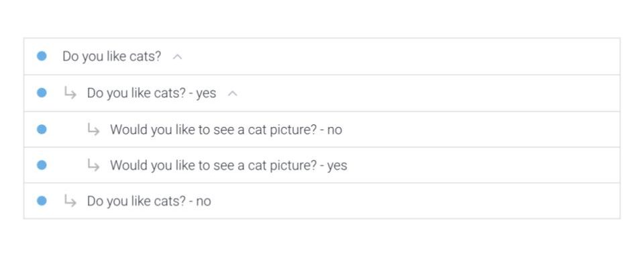644x256 pixels.
Task: Click blue dot beside top 'Do you like cats?'
Action: pos(42,56)
